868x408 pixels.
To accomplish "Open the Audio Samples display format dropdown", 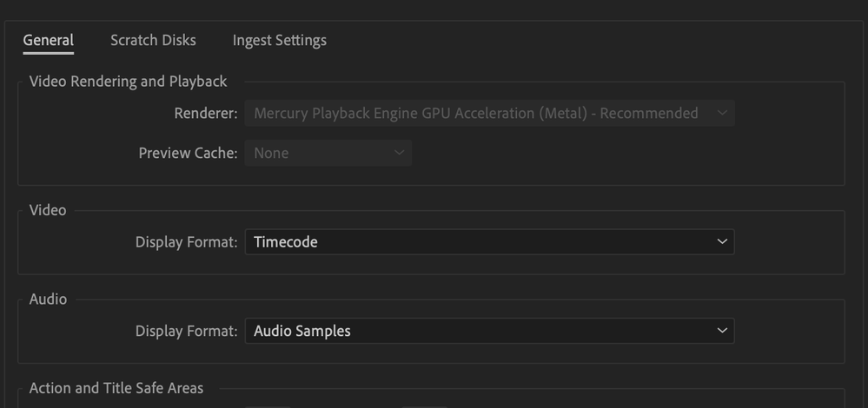I will coord(488,331).
